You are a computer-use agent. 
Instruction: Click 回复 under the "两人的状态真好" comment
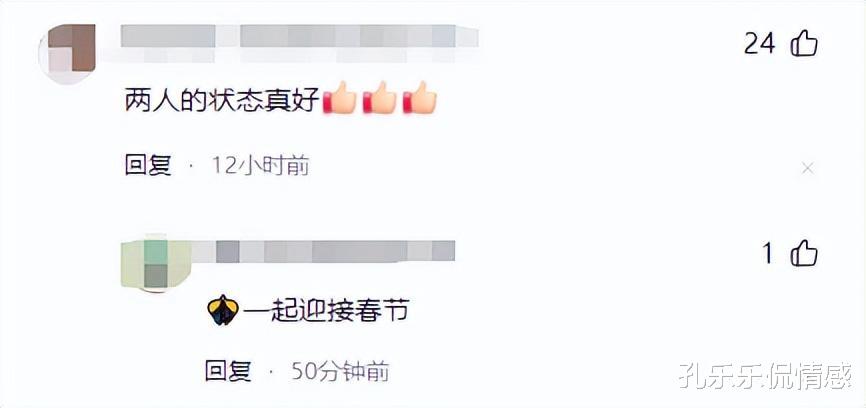pos(148,166)
